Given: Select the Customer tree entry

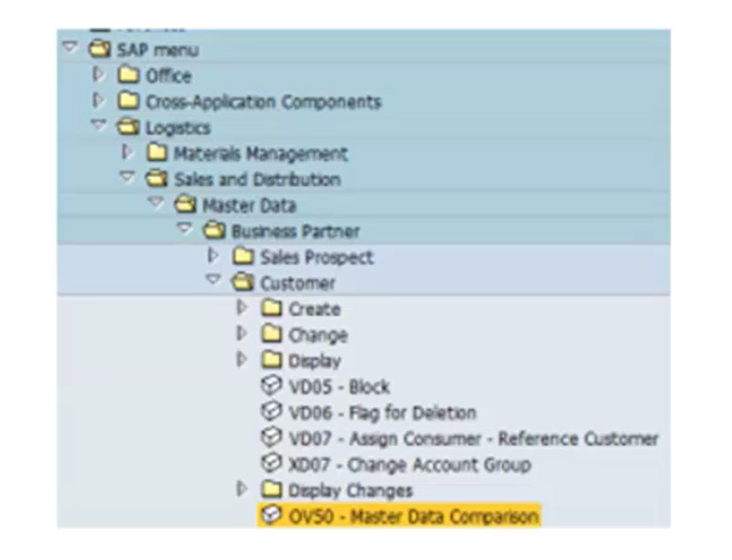Looking at the screenshot, I should tap(298, 284).
